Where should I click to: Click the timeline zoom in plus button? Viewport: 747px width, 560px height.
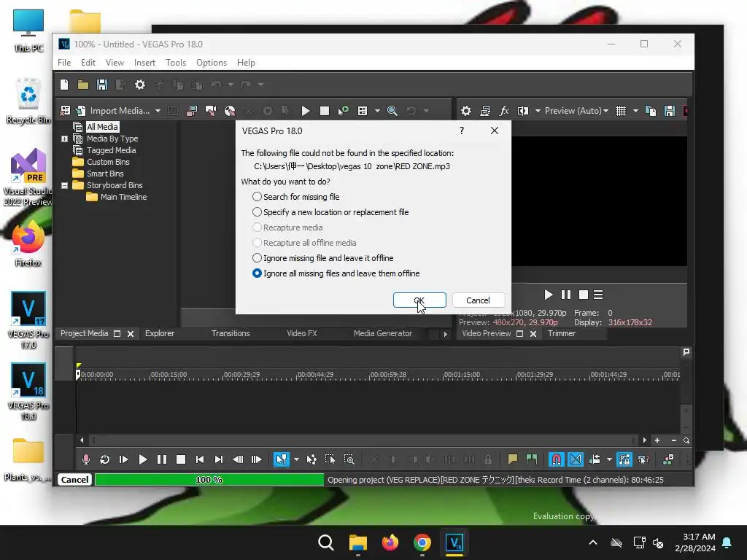point(657,440)
